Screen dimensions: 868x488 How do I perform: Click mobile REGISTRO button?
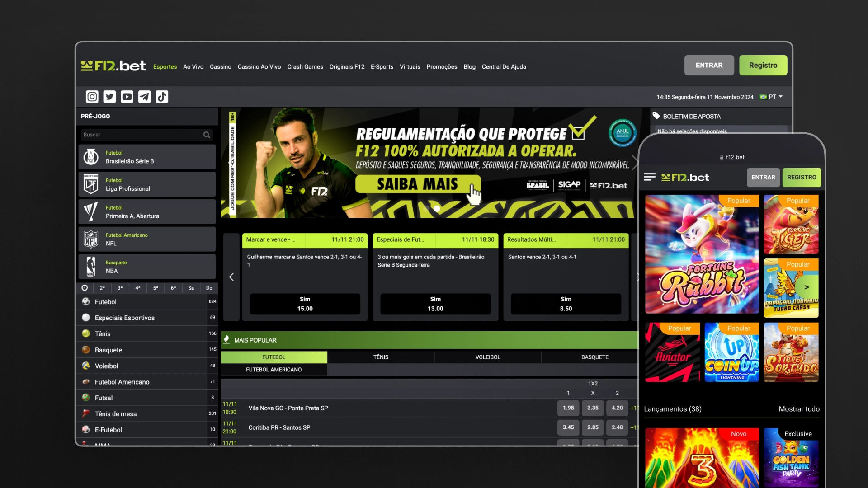802,177
